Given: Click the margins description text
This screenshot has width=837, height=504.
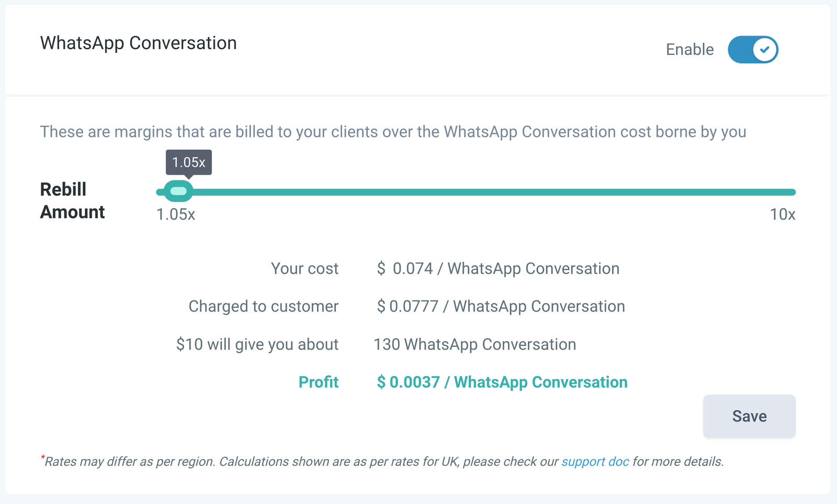Looking at the screenshot, I should pos(393,132).
